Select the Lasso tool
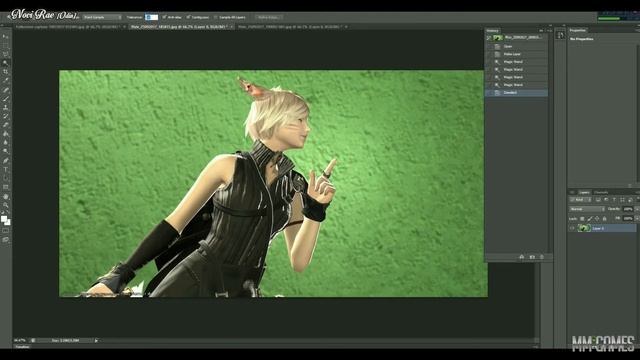 click(x=5, y=54)
